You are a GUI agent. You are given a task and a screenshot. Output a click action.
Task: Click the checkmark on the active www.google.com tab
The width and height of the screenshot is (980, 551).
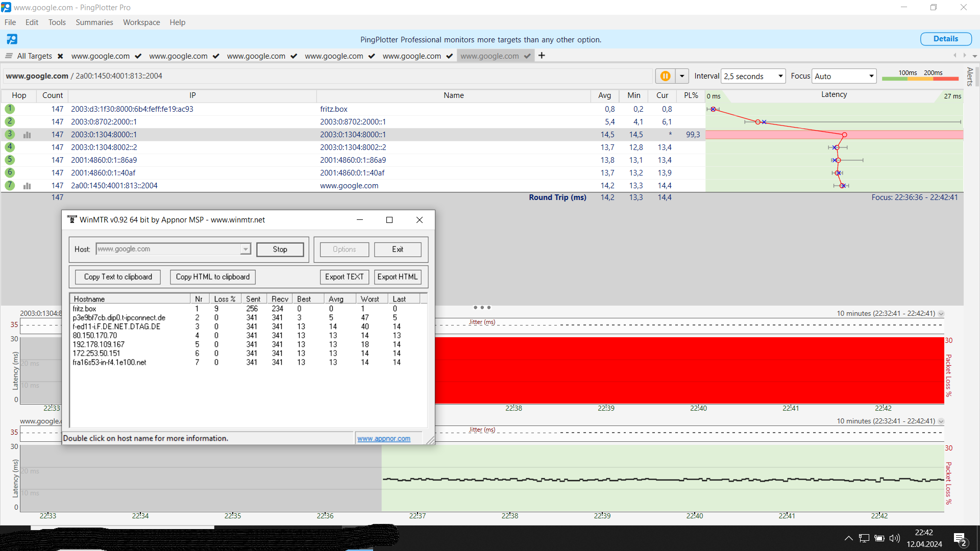coord(527,56)
